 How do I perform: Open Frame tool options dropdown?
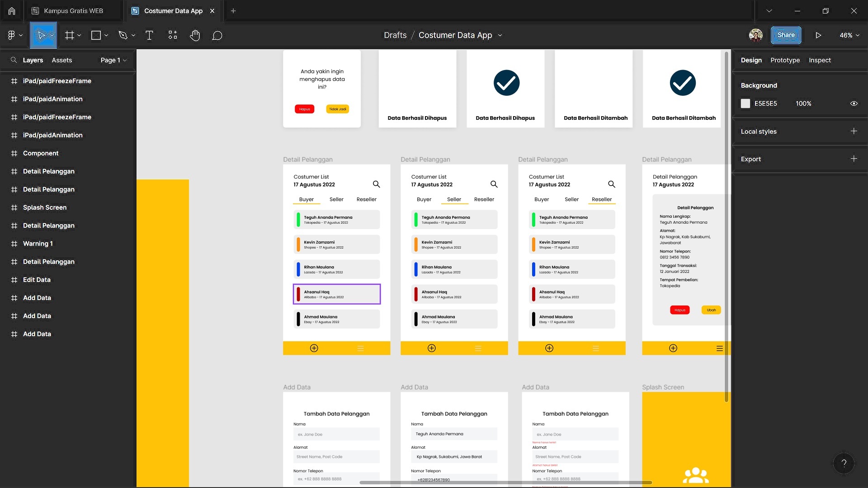pos(79,35)
